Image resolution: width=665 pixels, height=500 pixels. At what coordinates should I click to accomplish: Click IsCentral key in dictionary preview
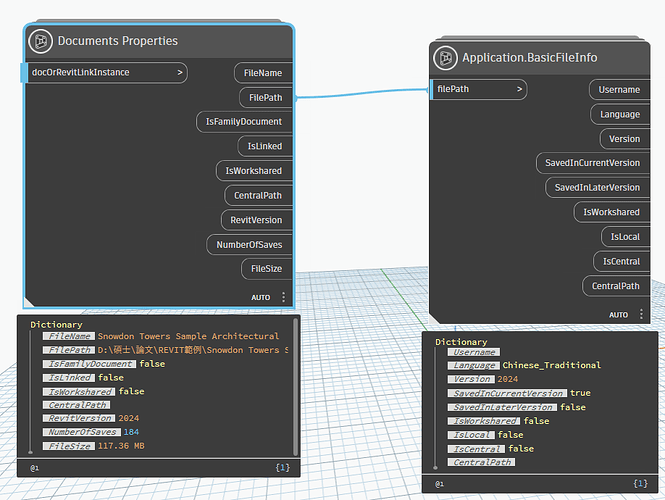click(476, 449)
